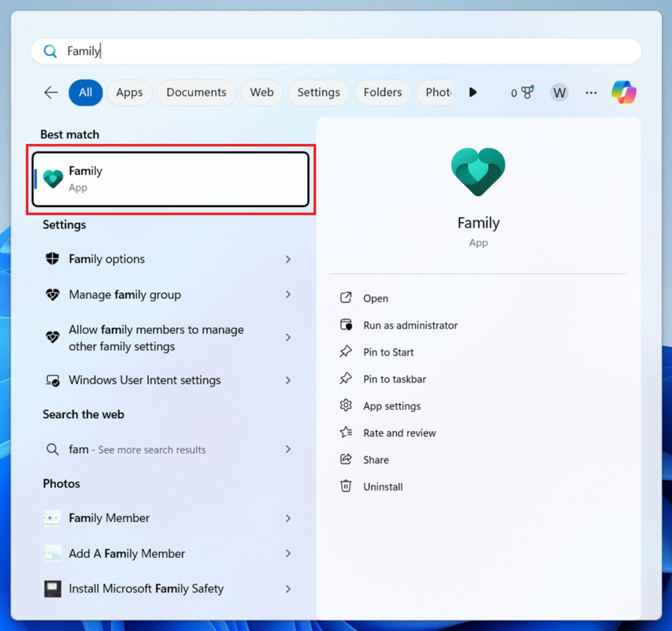Expand the Manage family group chevron
Screen dimensions: 672x631
(x=288, y=295)
